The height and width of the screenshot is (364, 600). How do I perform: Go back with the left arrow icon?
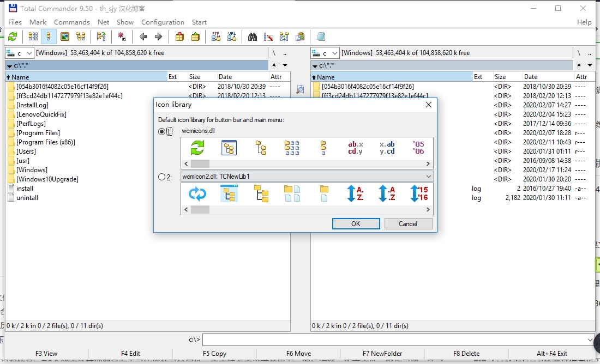[x=143, y=37]
